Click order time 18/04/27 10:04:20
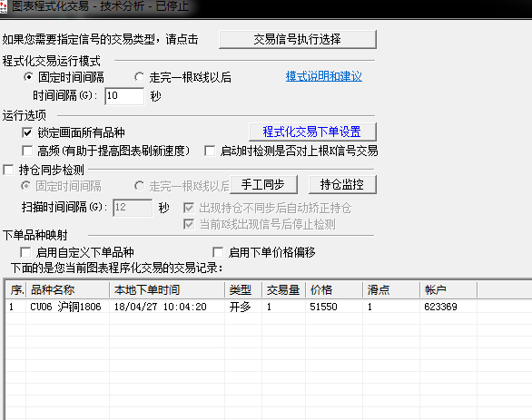The width and height of the screenshot is (532, 420). [x=160, y=307]
